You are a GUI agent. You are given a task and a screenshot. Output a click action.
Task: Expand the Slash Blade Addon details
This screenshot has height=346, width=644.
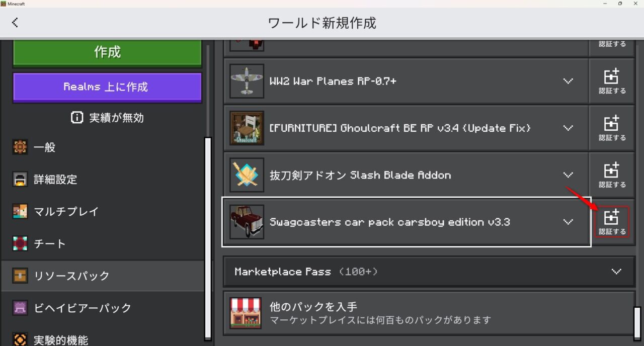(568, 175)
